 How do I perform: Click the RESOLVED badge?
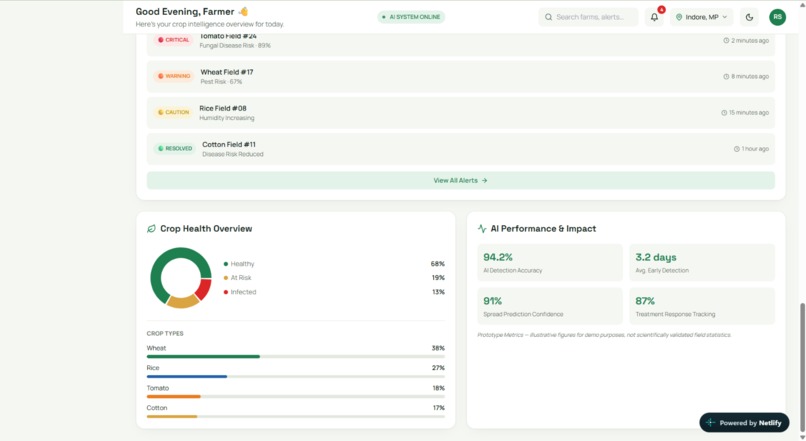(175, 149)
